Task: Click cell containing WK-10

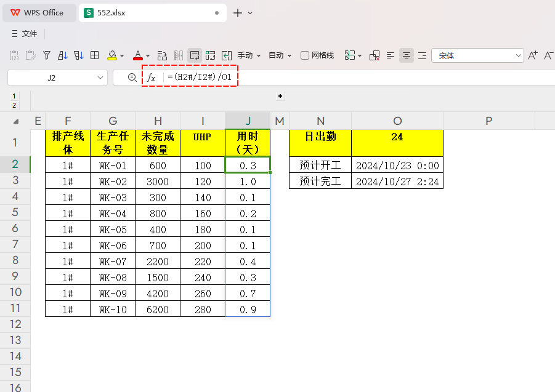Action: 113,310
